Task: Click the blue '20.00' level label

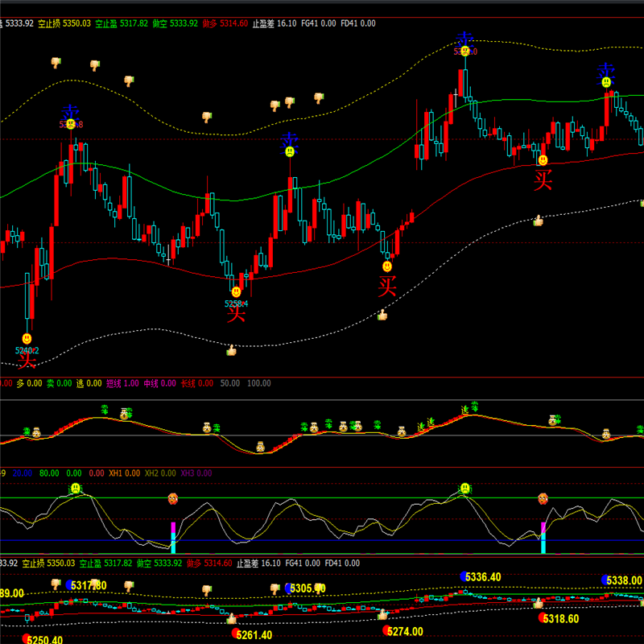Action: click(23, 473)
